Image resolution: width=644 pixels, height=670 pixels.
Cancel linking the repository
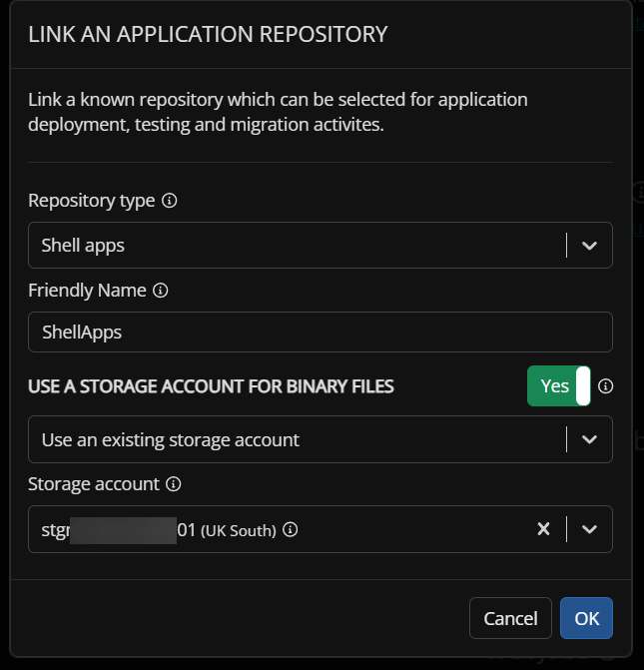point(510,618)
